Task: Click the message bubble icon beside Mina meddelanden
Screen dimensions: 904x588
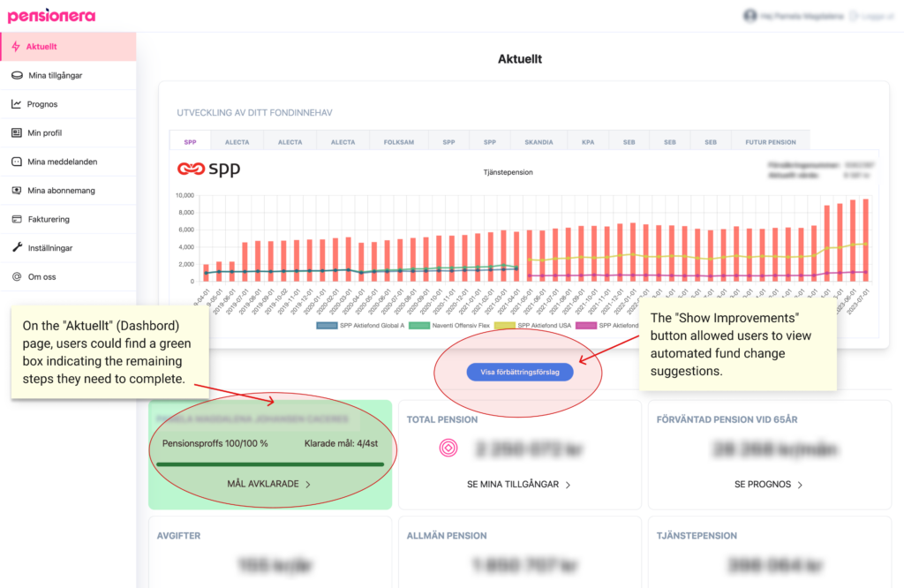Action: point(17,162)
